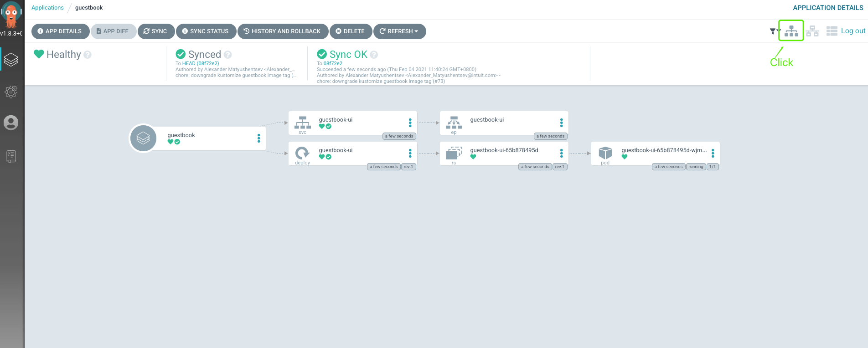
Task: Click the Applications breadcrumb link
Action: (47, 8)
